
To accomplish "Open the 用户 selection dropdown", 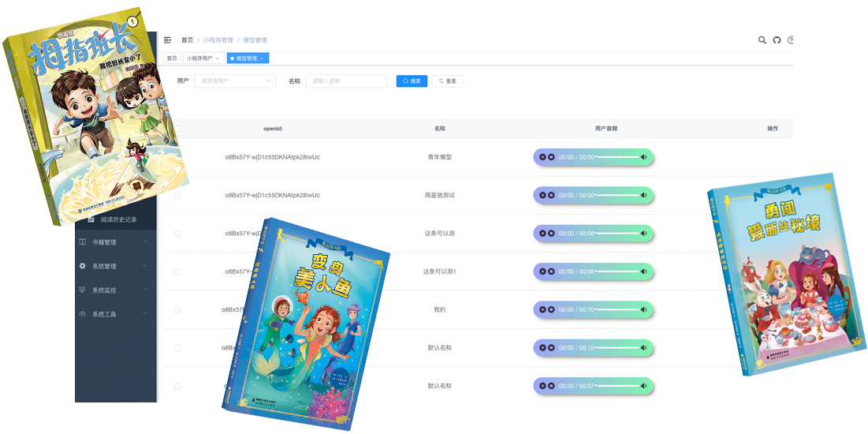I will [235, 80].
